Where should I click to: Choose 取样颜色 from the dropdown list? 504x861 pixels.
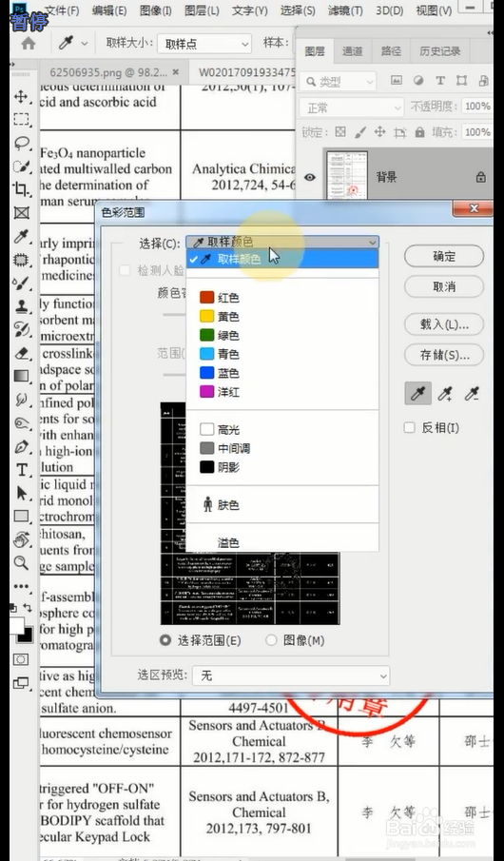282,259
